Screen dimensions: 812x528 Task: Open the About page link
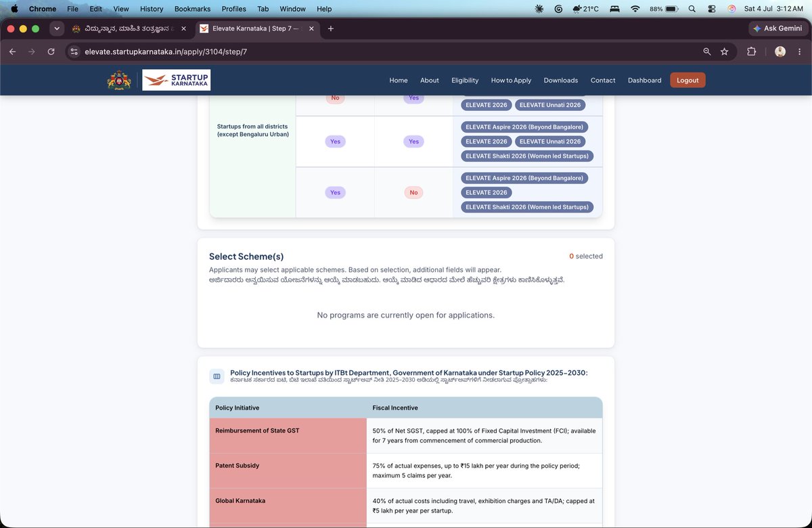pyautogui.click(x=430, y=80)
